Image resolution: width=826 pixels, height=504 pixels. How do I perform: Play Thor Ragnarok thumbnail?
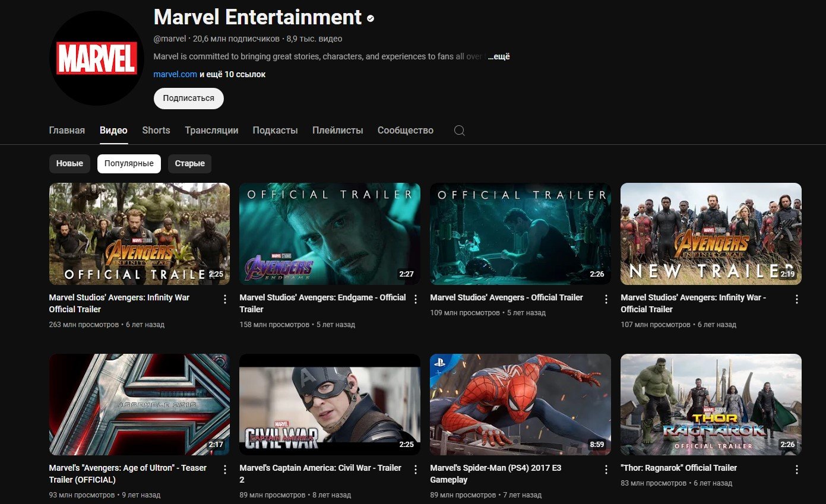click(x=711, y=404)
